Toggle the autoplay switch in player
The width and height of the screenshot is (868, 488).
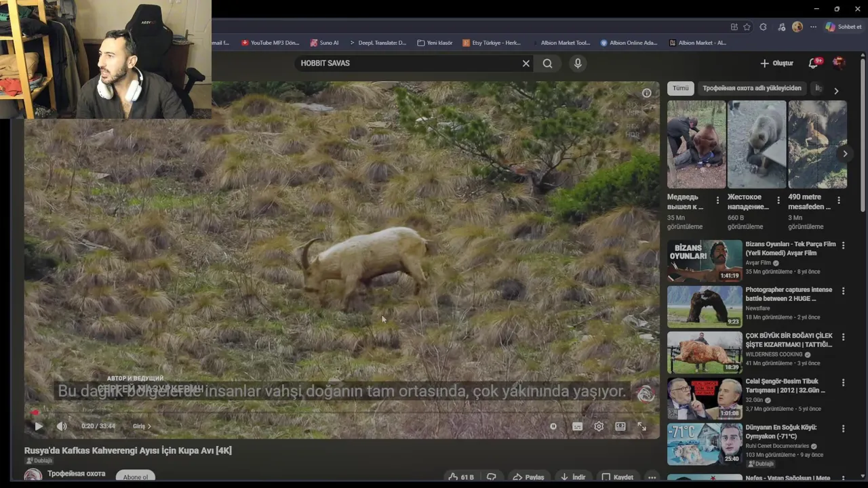coord(553,426)
